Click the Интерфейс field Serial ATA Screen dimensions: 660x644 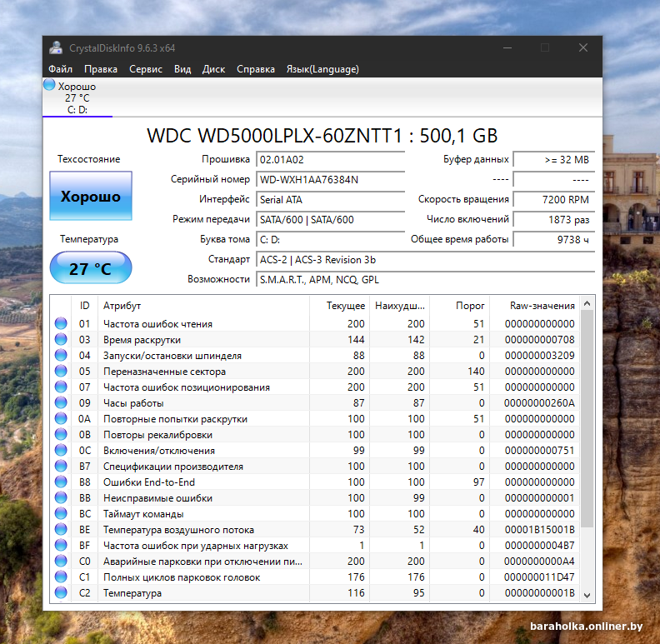[331, 200]
